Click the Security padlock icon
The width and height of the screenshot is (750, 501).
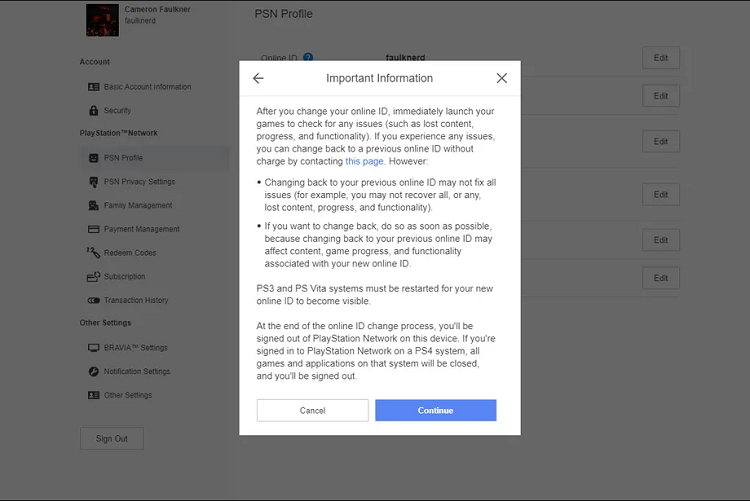point(93,111)
